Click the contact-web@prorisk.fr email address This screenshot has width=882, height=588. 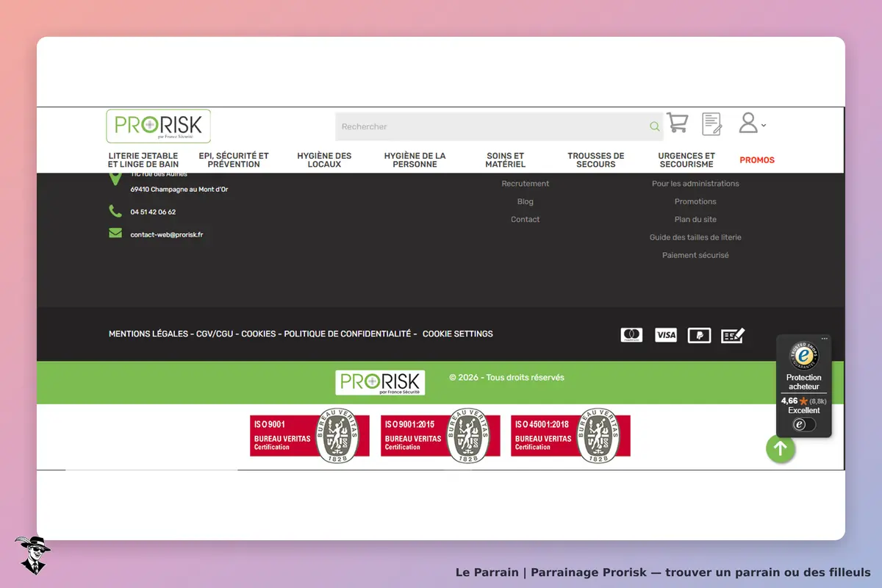[167, 234]
